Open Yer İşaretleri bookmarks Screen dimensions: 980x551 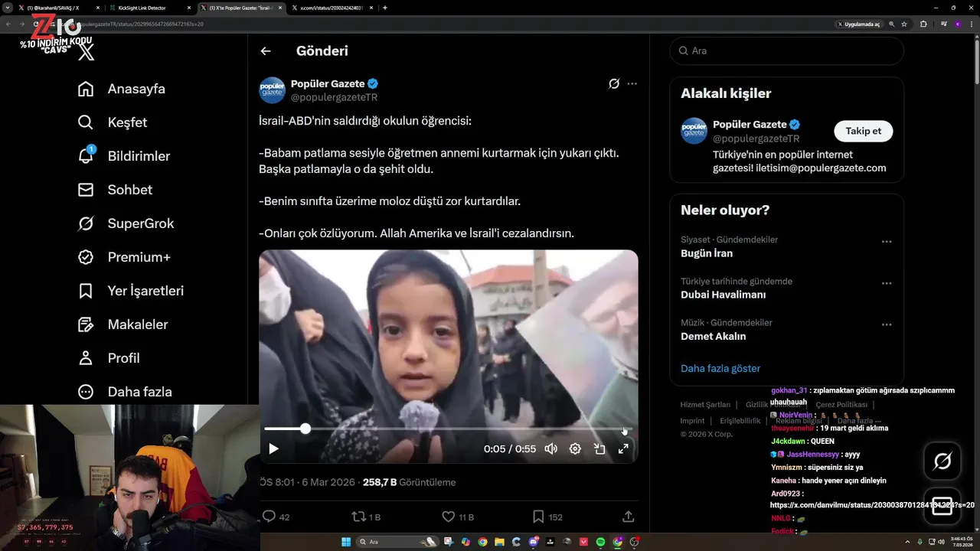[x=131, y=291]
